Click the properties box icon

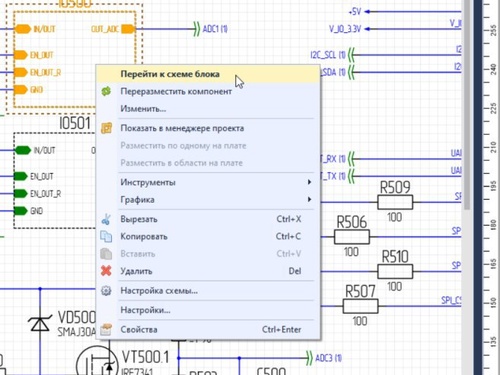(106, 330)
